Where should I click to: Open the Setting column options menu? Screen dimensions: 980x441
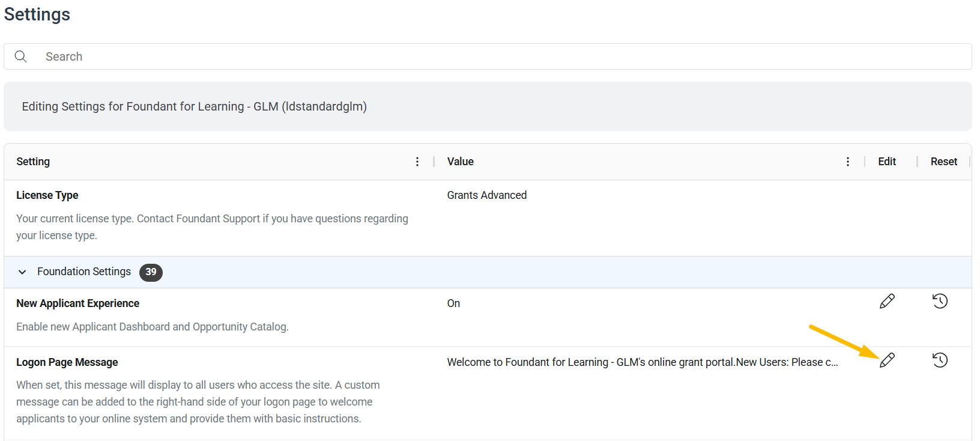click(417, 162)
